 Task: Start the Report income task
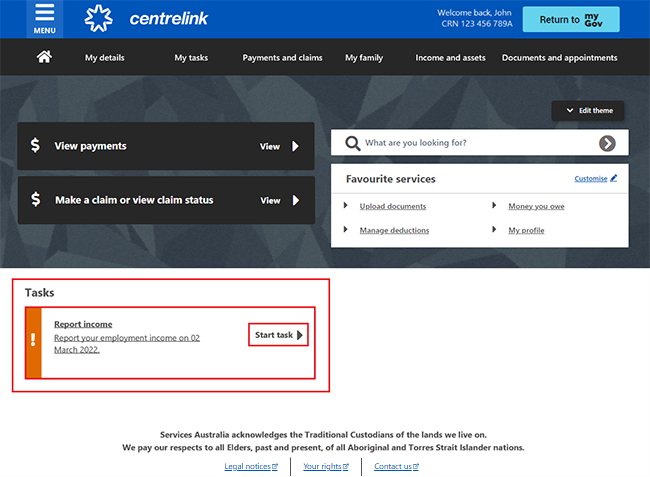(279, 335)
